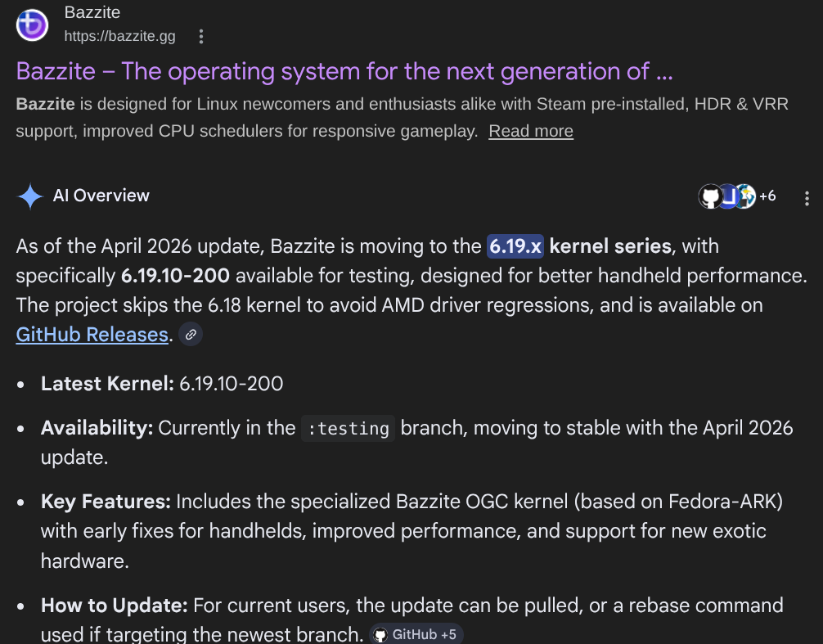Click the chain link icon after GitHub Releases
The image size is (823, 644).
point(191,335)
